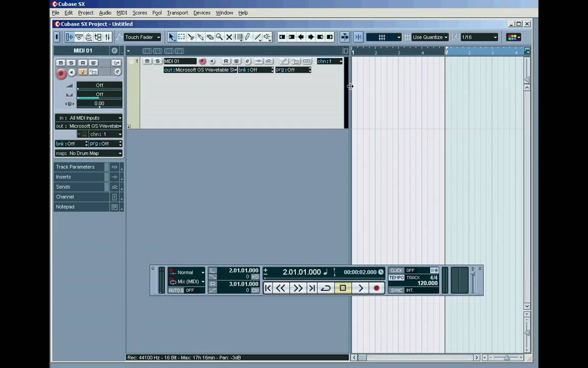
Task: Toggle monitor speaker on MIDI 01 track
Action: [212, 61]
